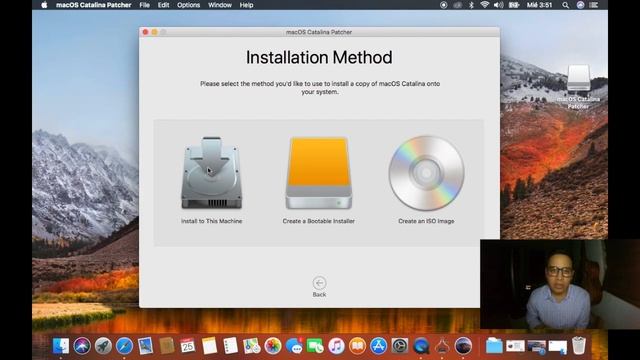The image size is (640, 360).
Task: Open Safari compass icon in dock
Action: tap(124, 346)
